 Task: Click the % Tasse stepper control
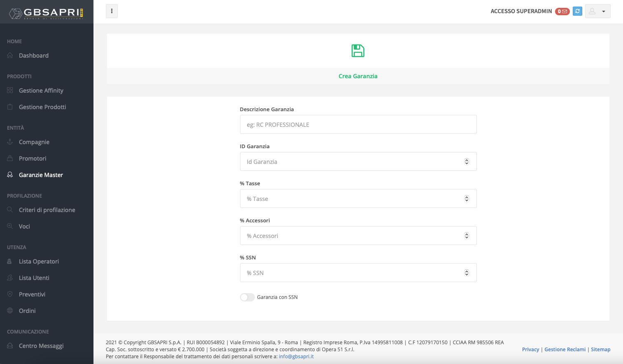[467, 198]
